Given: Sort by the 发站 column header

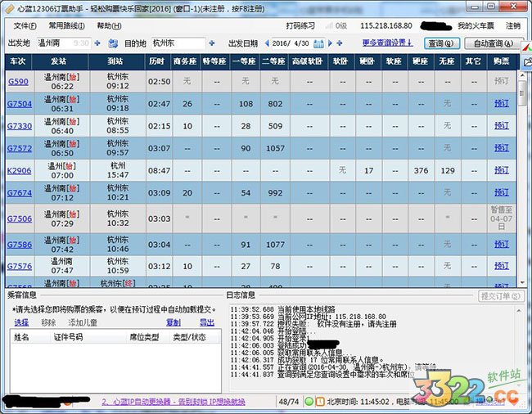Looking at the screenshot, I should pyautogui.click(x=60, y=61).
